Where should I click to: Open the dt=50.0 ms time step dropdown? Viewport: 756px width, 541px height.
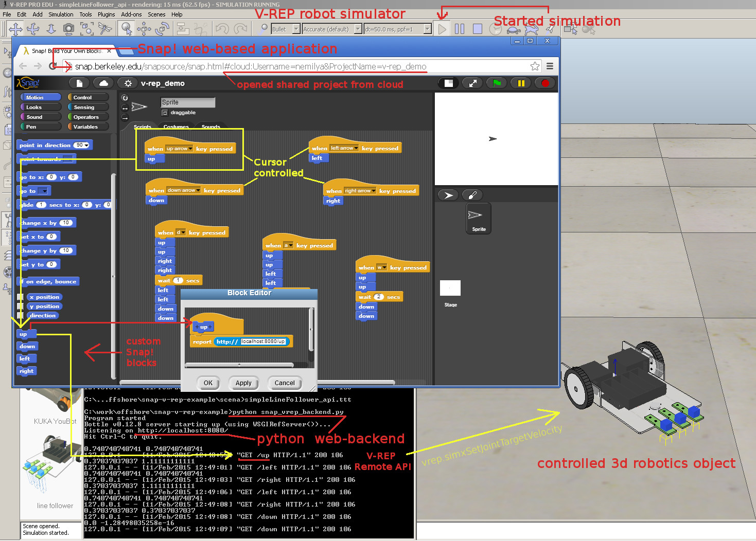(x=428, y=29)
